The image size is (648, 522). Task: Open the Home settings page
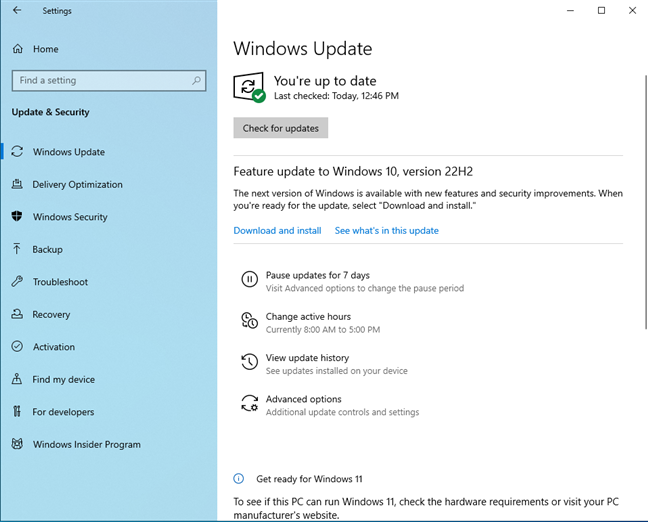[x=46, y=49]
